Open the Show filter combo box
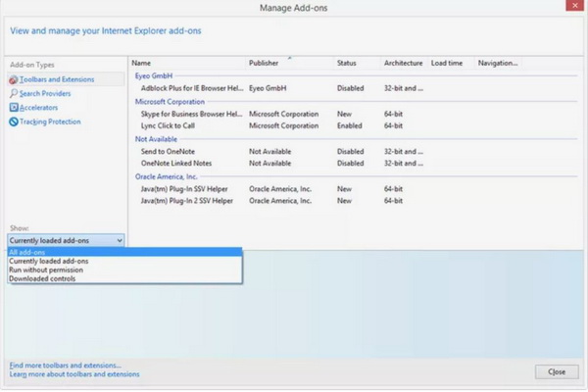The height and width of the screenshot is (392, 588). 66,240
